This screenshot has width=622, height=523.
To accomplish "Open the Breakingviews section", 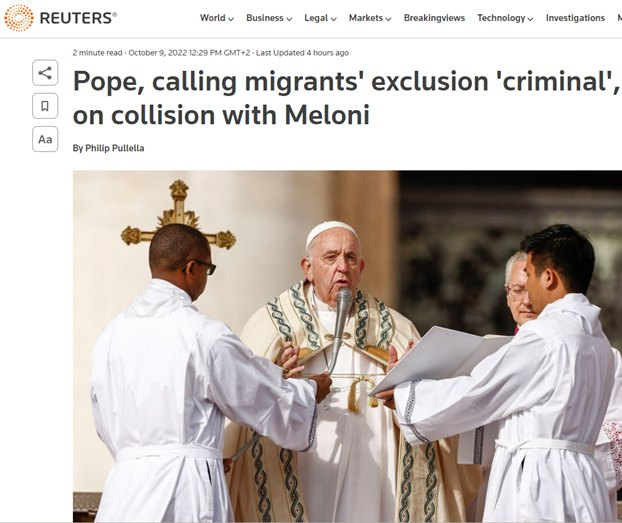I will (x=434, y=18).
